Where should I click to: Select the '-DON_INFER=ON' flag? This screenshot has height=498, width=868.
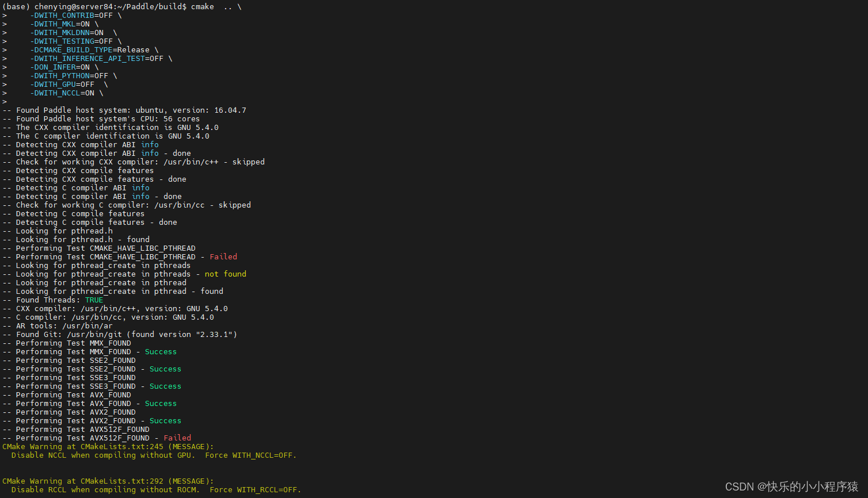60,67
